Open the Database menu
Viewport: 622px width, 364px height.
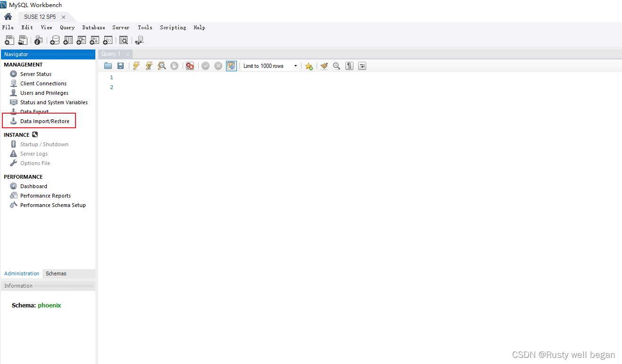click(x=93, y=27)
